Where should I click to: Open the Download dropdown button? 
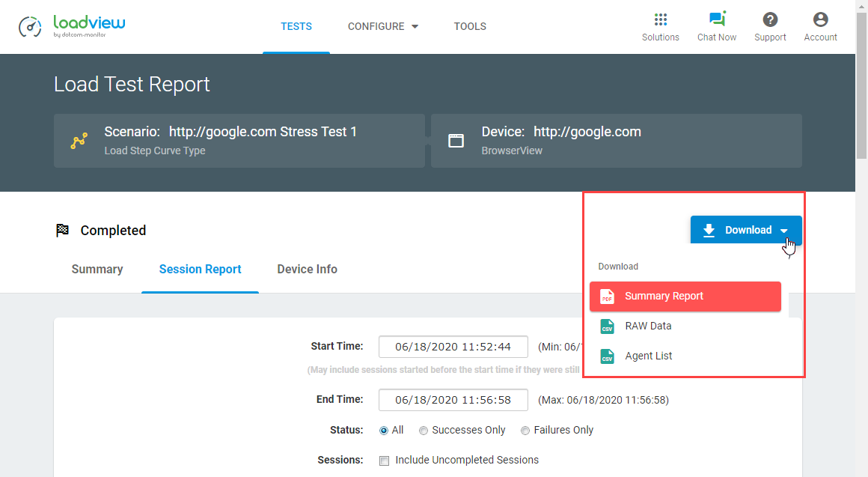coord(746,230)
